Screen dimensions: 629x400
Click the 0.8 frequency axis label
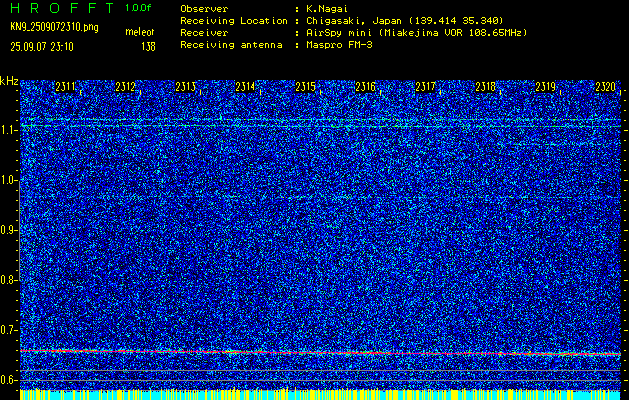(9, 280)
